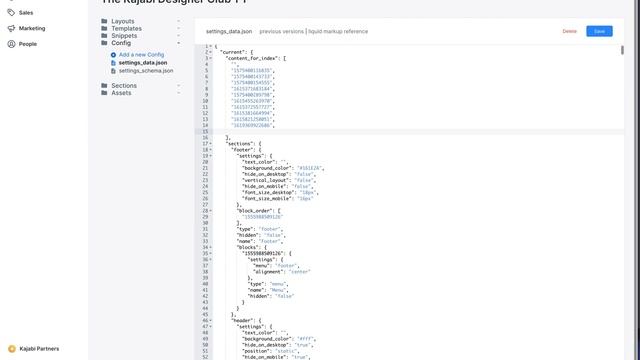Click the Delete button
The image size is (640, 360).
569,31
